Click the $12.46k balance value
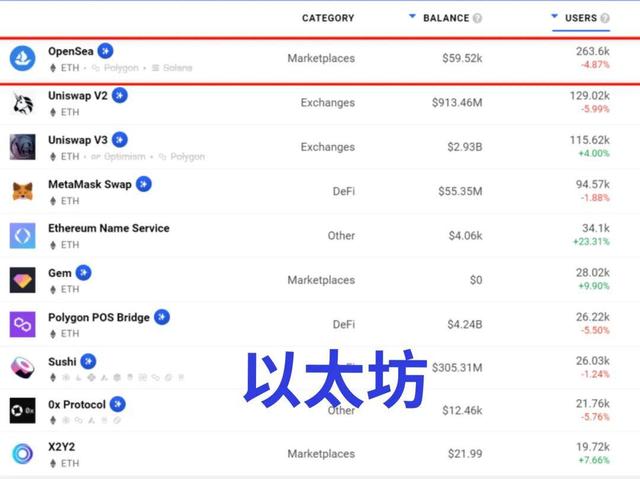This screenshot has height=479, width=640. point(462,410)
